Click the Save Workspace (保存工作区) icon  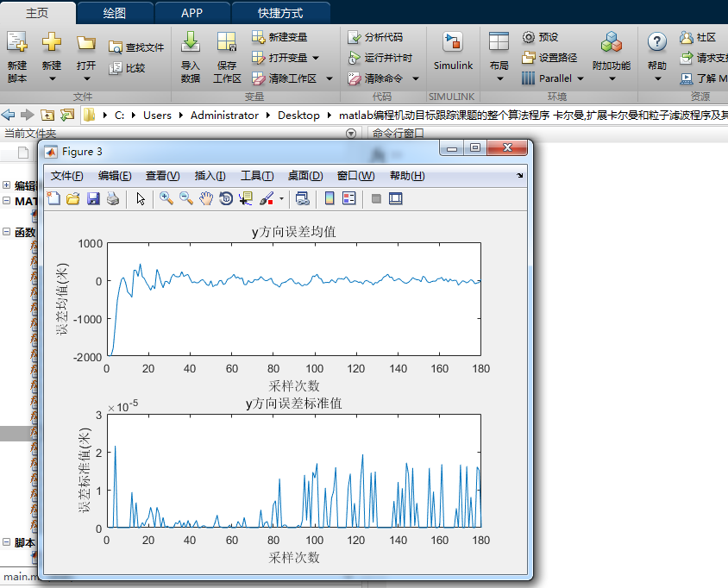227,41
